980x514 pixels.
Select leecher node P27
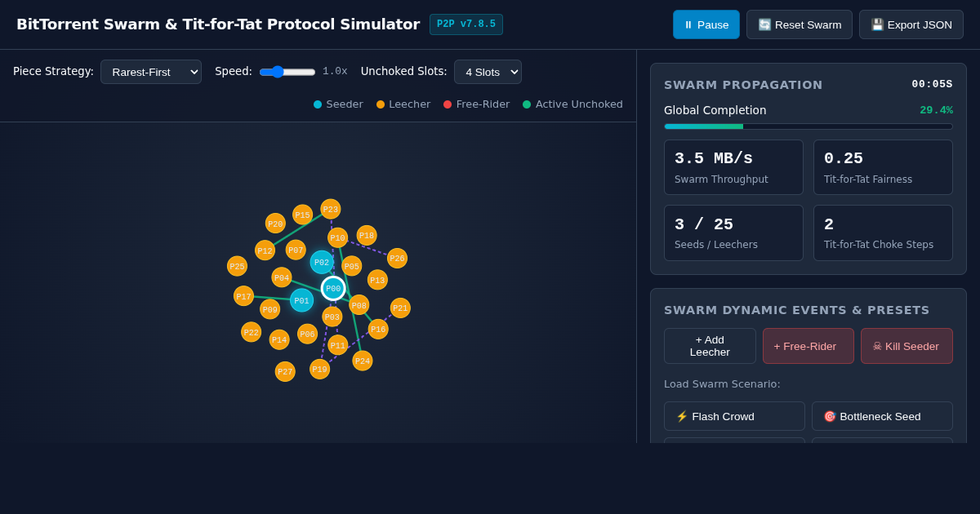285,371
